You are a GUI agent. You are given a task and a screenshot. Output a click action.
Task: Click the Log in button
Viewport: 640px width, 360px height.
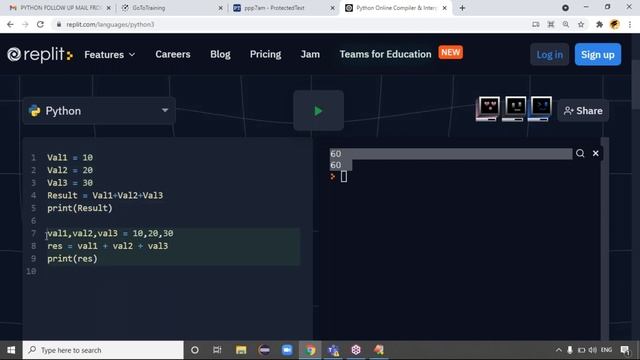549,54
